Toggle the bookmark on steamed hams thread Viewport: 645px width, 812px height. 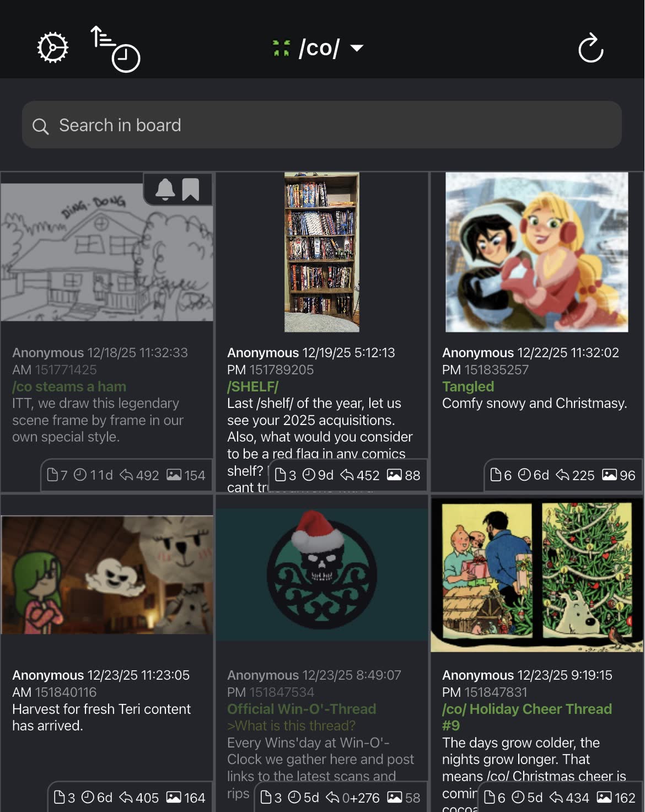pos(191,189)
